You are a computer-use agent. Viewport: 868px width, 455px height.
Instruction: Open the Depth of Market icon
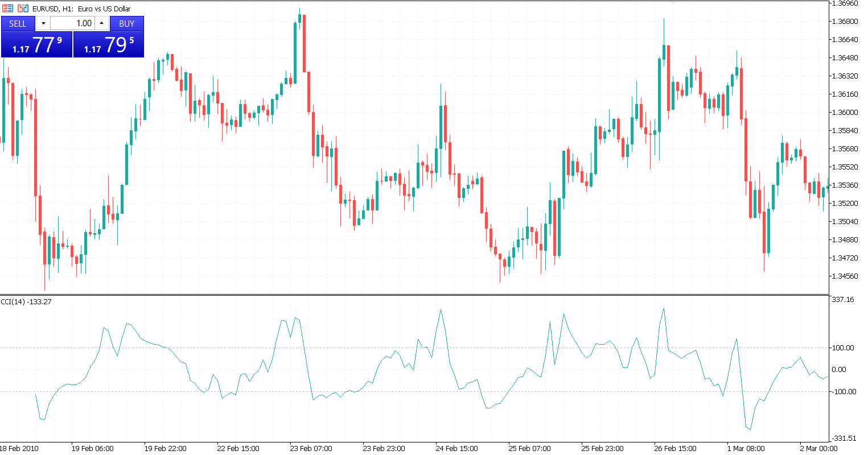coord(23,9)
